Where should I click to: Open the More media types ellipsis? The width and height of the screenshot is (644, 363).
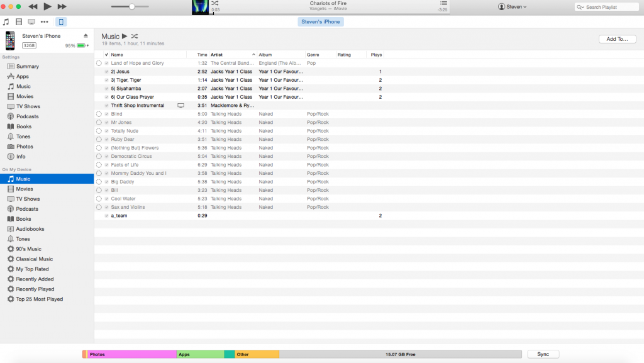point(45,22)
